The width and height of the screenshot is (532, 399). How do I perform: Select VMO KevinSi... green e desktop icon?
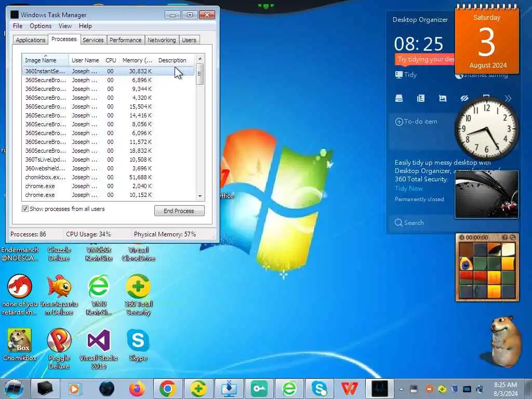click(x=99, y=295)
